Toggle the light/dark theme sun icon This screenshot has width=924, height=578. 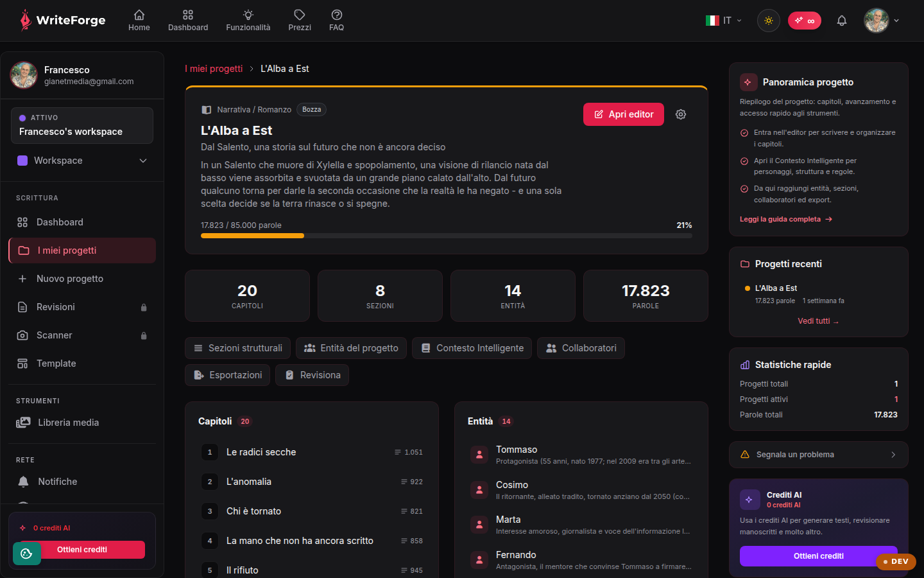(x=769, y=21)
